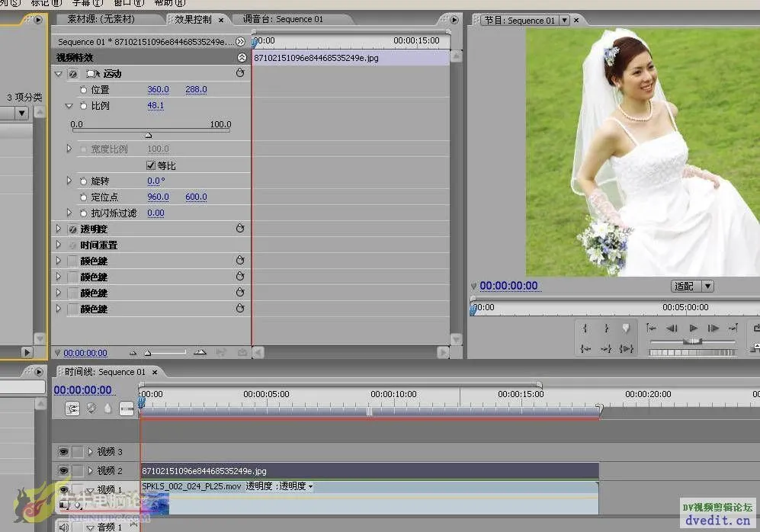Click the snap button in timeline toolbar
This screenshot has height=532, width=760.
72,409
